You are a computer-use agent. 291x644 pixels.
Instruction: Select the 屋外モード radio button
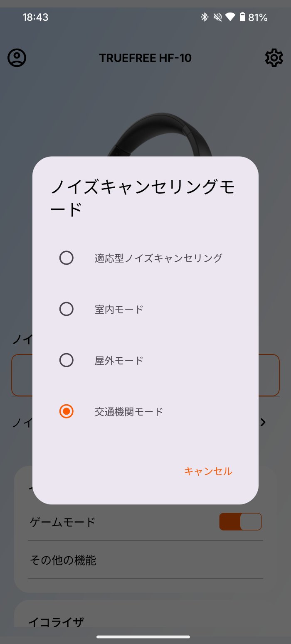click(x=67, y=360)
